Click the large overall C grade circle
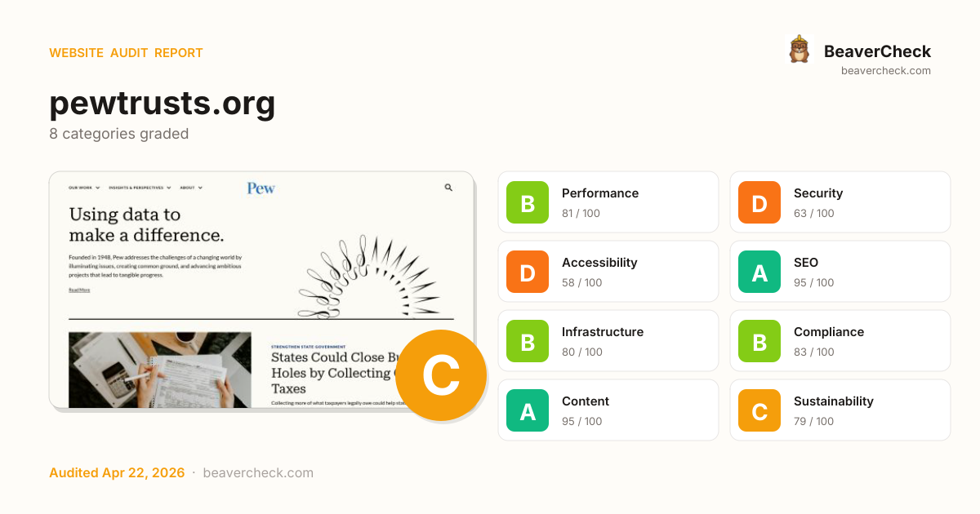This screenshot has width=980, height=514. pos(441,375)
